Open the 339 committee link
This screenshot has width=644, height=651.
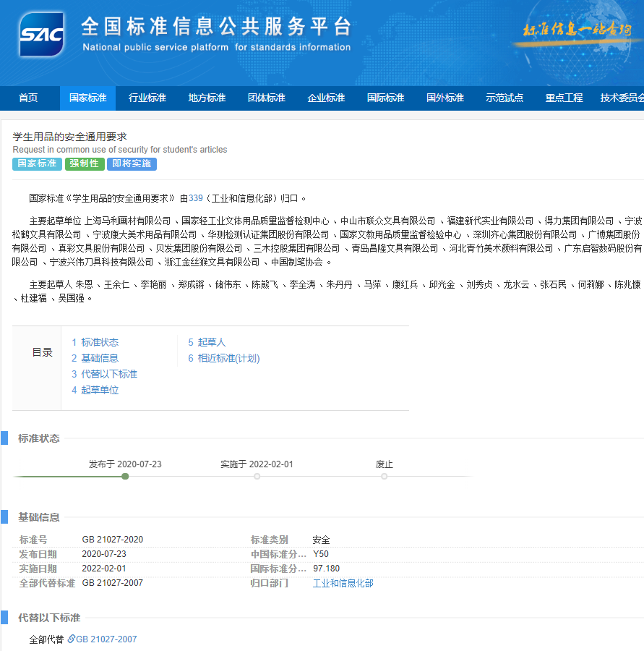[x=196, y=198]
